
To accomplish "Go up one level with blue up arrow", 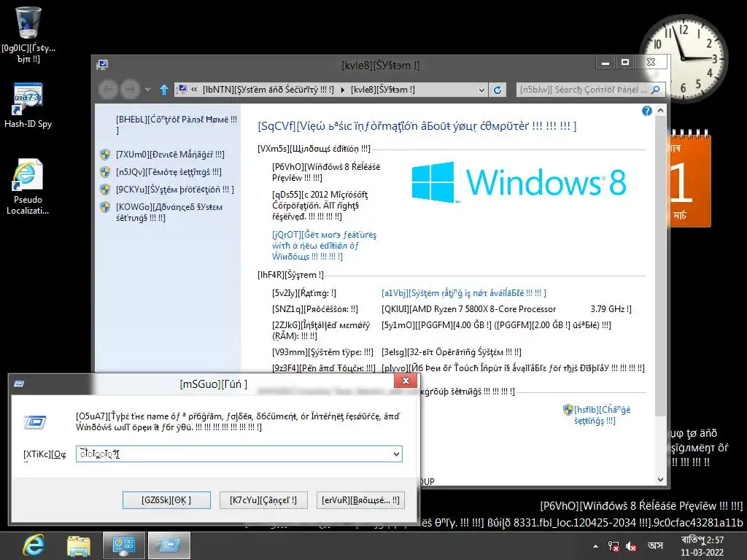I will 164,90.
